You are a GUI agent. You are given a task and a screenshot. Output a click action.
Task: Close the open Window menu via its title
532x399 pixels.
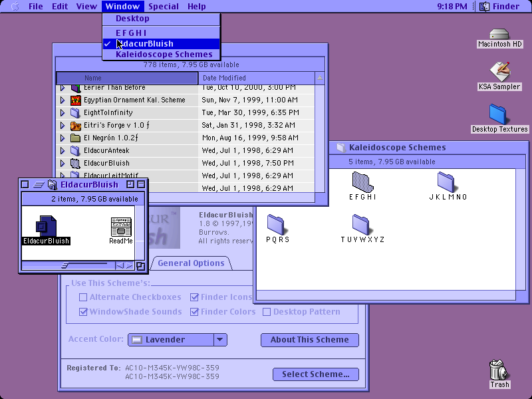(x=122, y=7)
